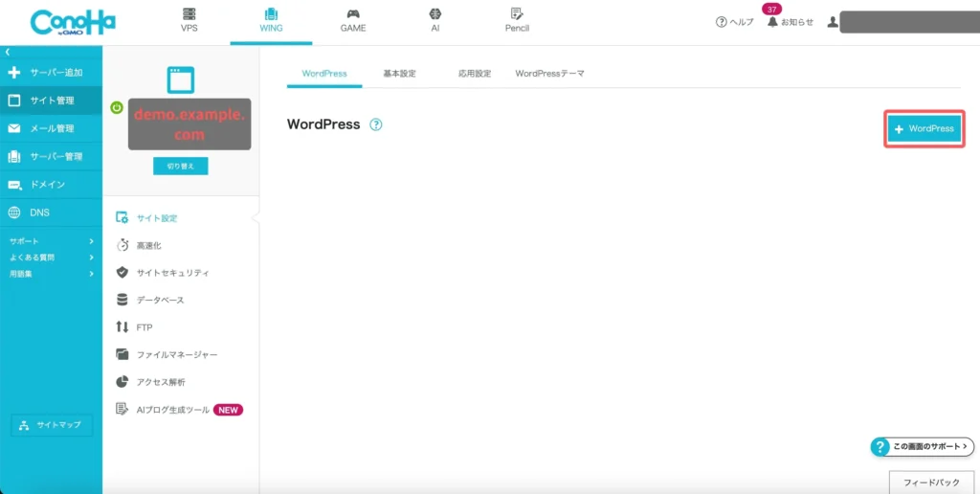The image size is (980, 494).
Task: Click the サイト管理 window icon
Action: point(14,101)
